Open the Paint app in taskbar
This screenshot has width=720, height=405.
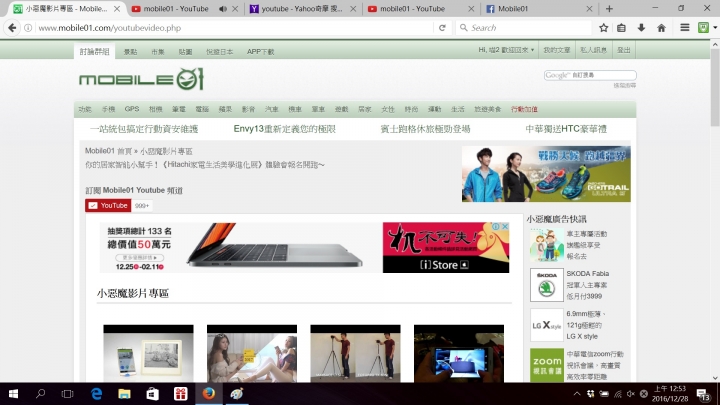(x=236, y=394)
